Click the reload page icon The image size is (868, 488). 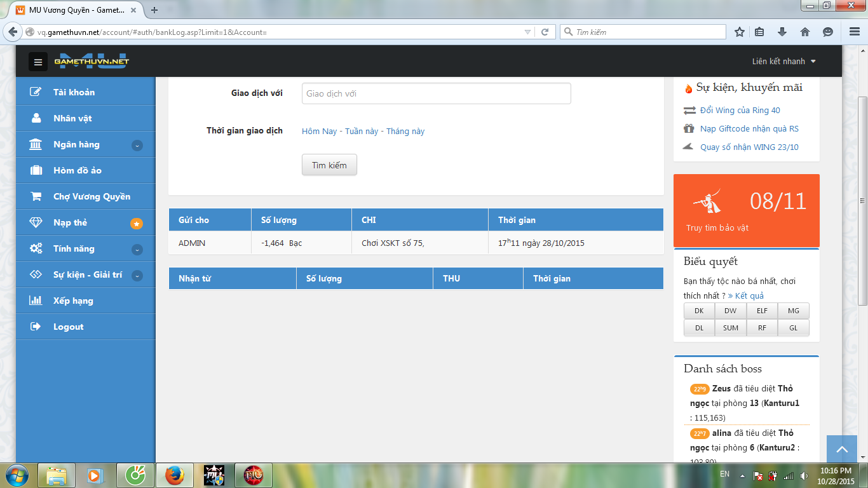click(545, 32)
